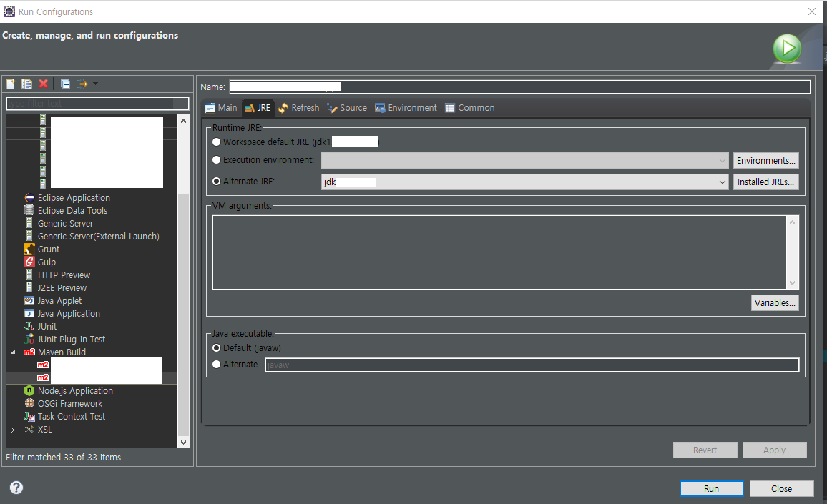The image size is (827, 504).
Task: Select the Generic Server icon
Action: tap(29, 224)
